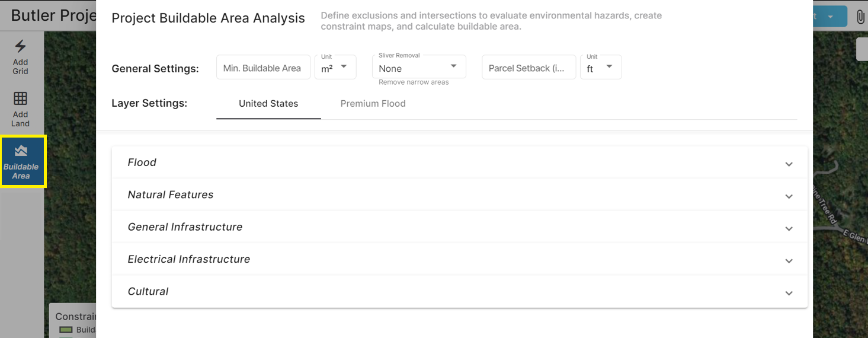Click the Parcel Setback input field
The width and height of the screenshot is (868, 338).
click(529, 68)
